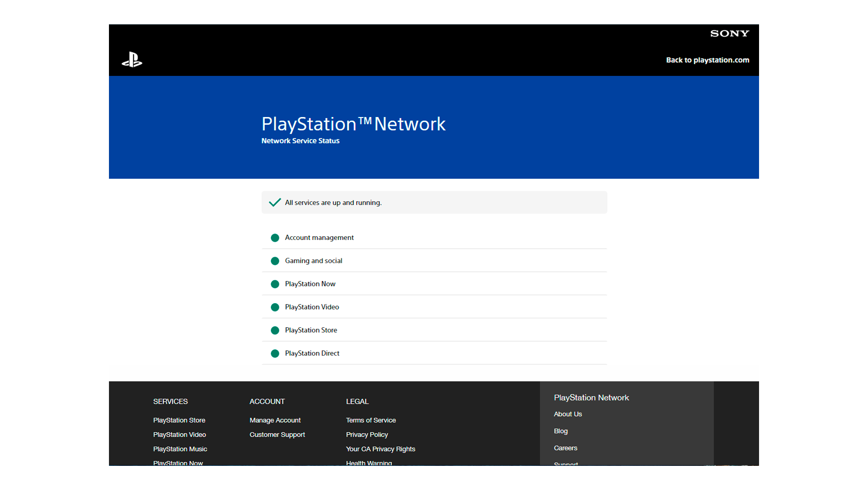The image size is (868, 488).
Task: Expand the PlayStation Direct service row
Action: coord(434,353)
